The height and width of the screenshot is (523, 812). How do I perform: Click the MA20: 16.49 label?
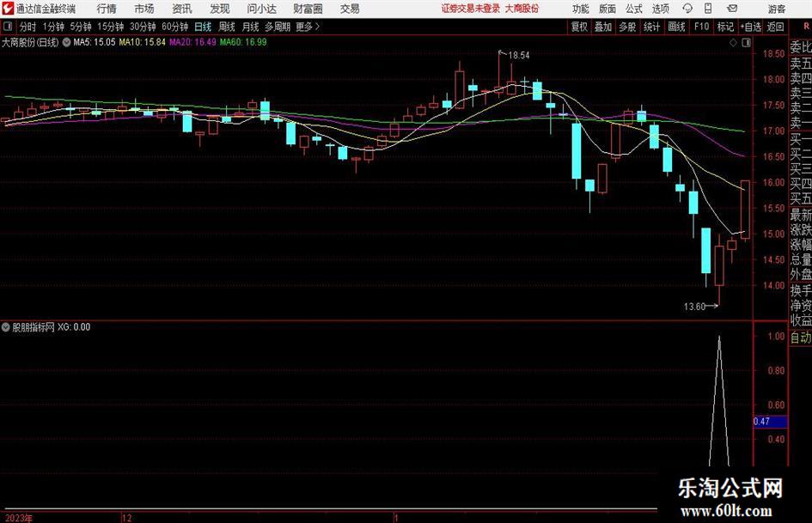point(192,42)
